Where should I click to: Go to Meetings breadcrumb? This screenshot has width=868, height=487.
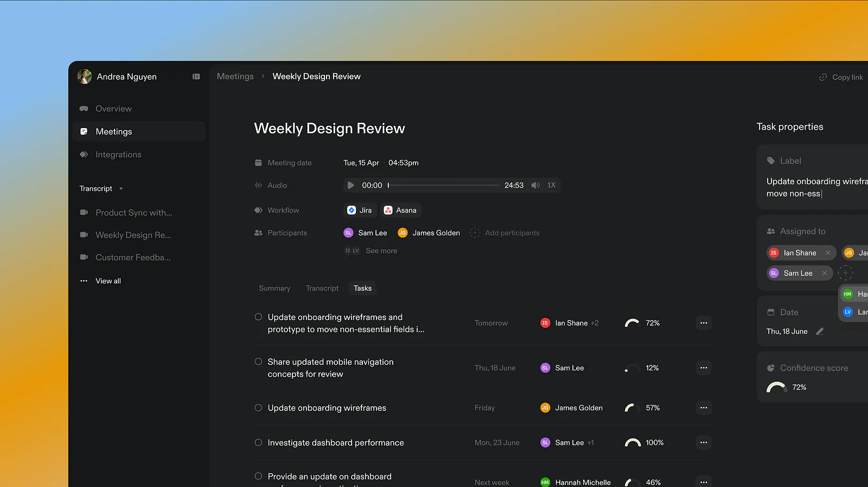(235, 77)
